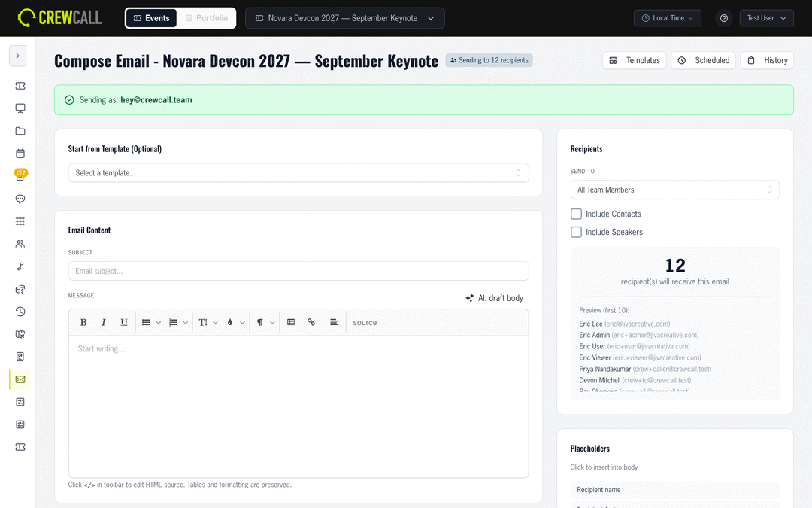Click into the Email subject field
Viewport: 812px width, 508px height.
tap(298, 271)
